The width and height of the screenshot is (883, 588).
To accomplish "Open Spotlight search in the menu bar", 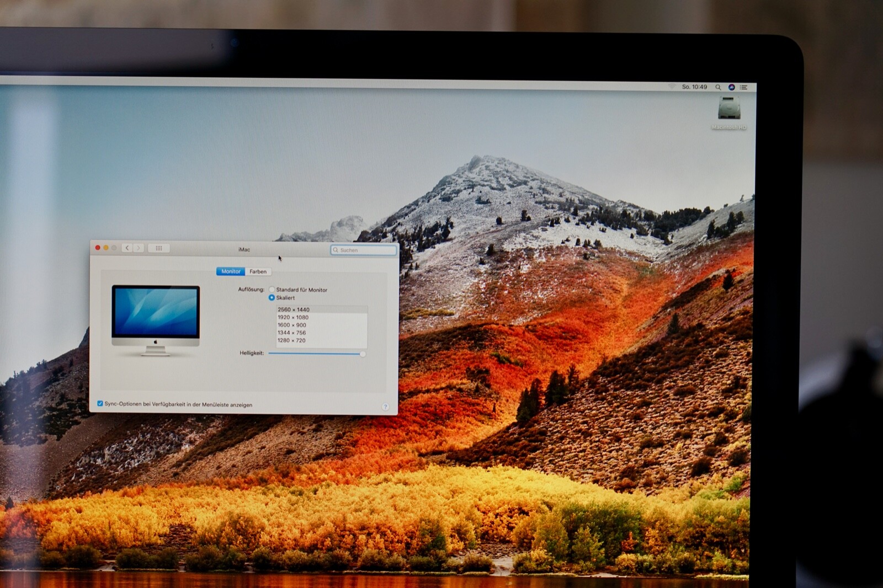I will [x=718, y=87].
